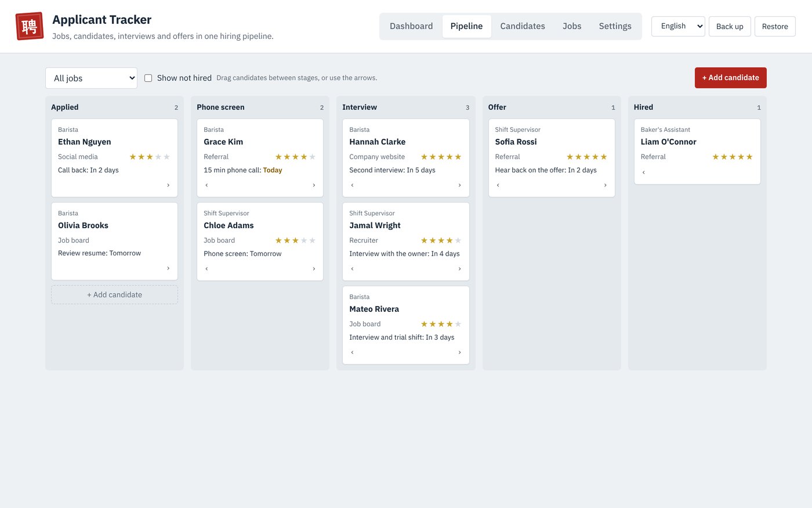Go to the Jobs tab
The height and width of the screenshot is (508, 812).
572,26
